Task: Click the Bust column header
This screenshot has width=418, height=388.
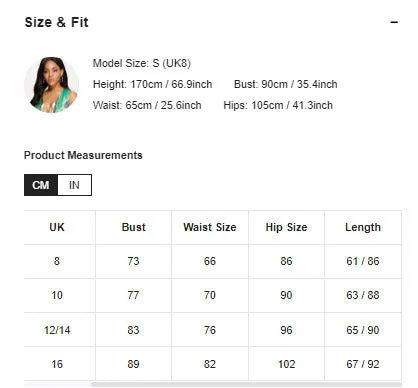Action: pos(133,227)
